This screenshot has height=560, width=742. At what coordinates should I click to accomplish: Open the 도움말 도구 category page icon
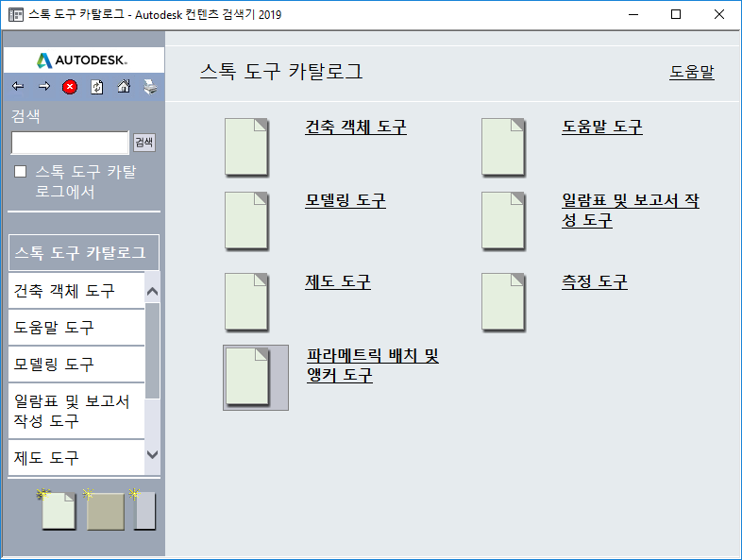point(503,147)
